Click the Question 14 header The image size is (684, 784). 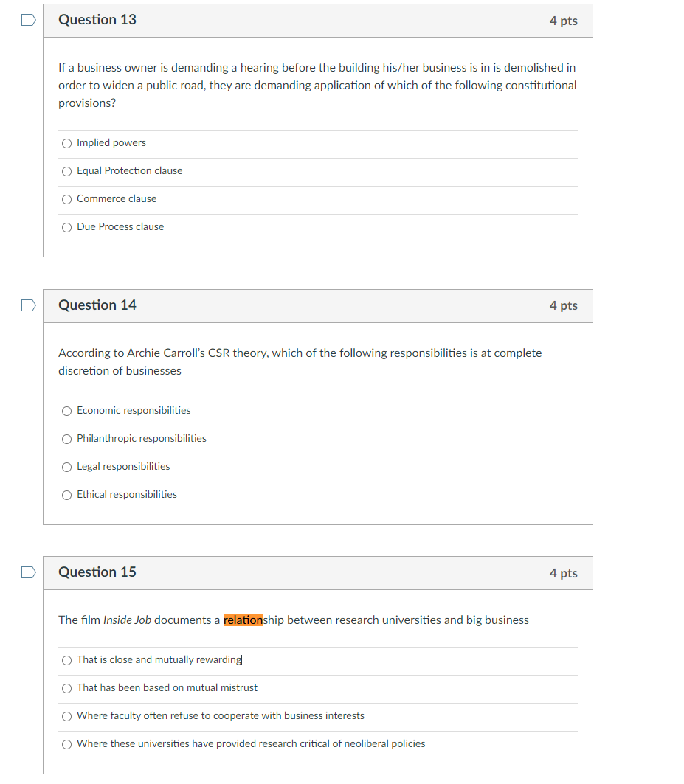click(x=97, y=305)
